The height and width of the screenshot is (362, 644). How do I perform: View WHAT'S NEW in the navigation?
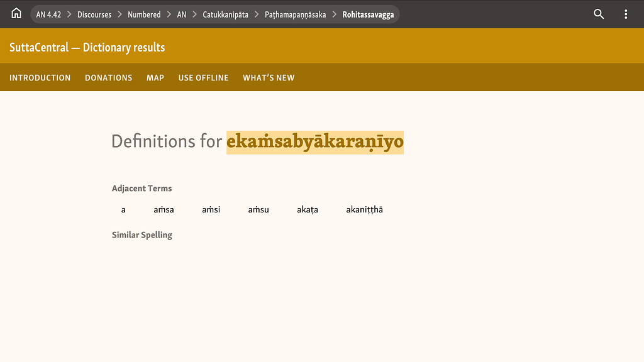click(269, 77)
